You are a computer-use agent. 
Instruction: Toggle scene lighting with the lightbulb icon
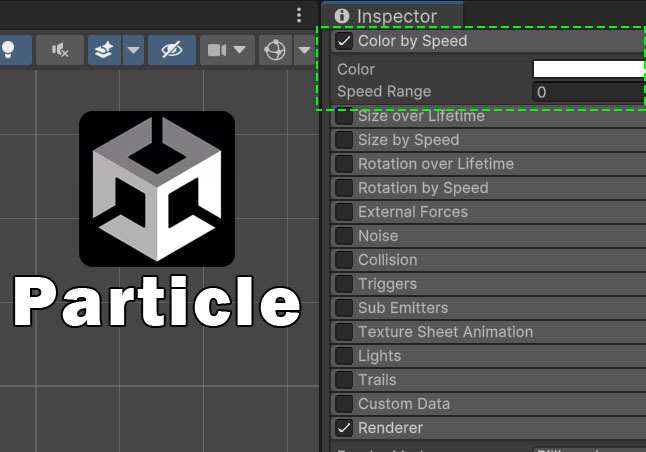pyautogui.click(x=8, y=50)
